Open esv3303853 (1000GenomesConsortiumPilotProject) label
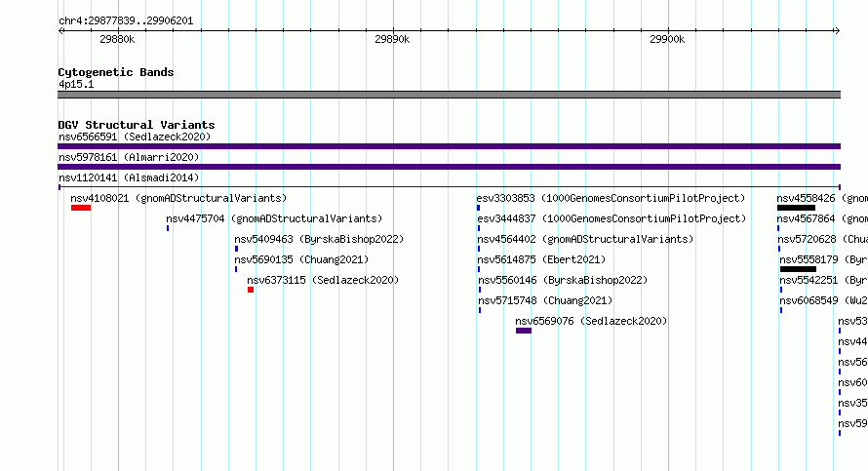The width and height of the screenshot is (868, 471). [x=612, y=198]
